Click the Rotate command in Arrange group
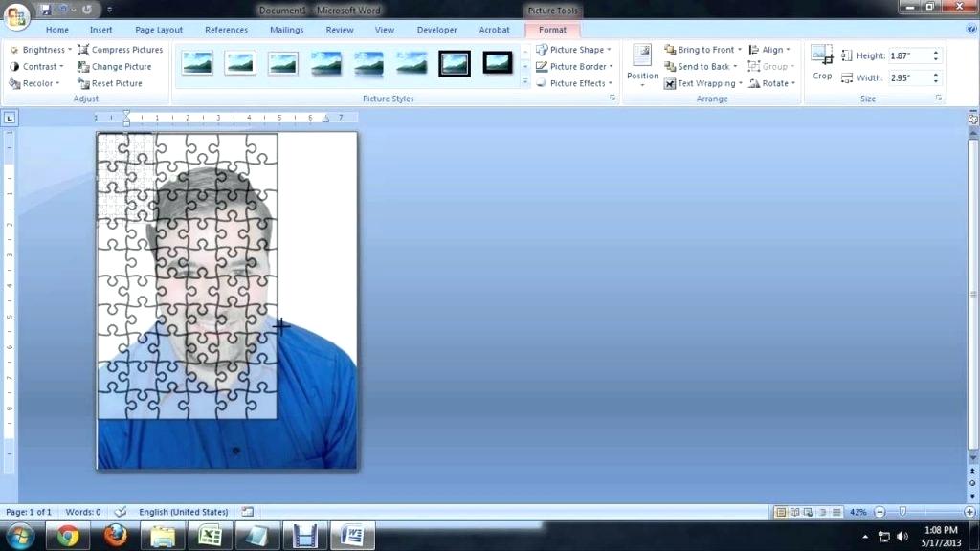The height and width of the screenshot is (551, 980). pos(775,83)
